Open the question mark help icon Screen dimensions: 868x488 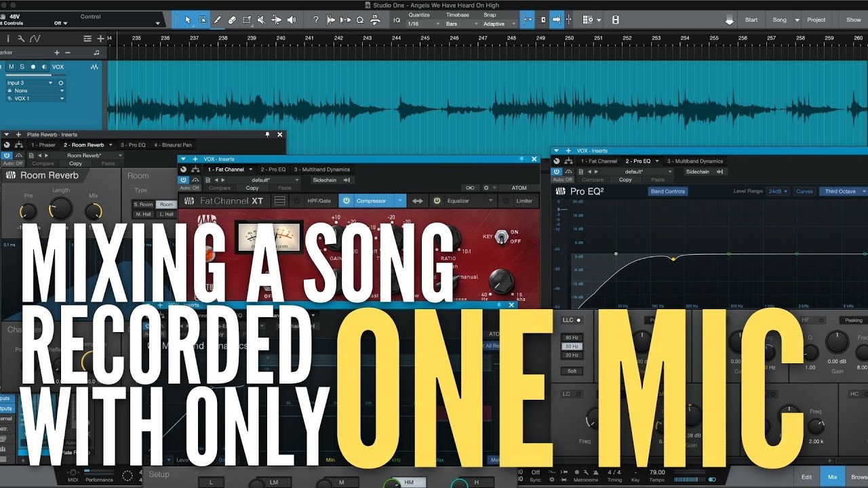(x=315, y=20)
